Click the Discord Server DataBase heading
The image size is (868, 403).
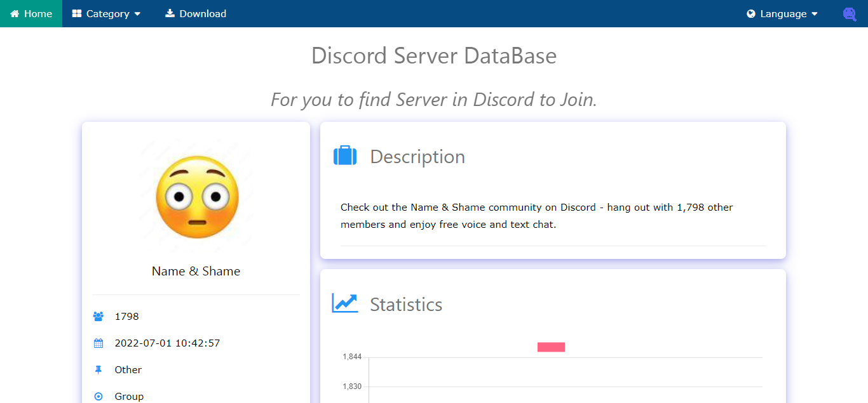pos(434,56)
